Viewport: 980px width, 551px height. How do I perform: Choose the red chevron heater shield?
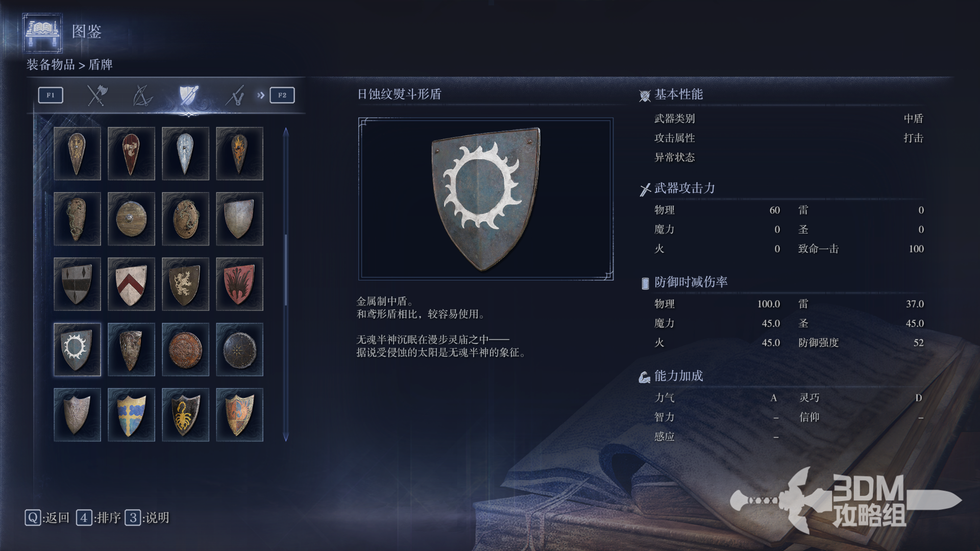tap(131, 284)
